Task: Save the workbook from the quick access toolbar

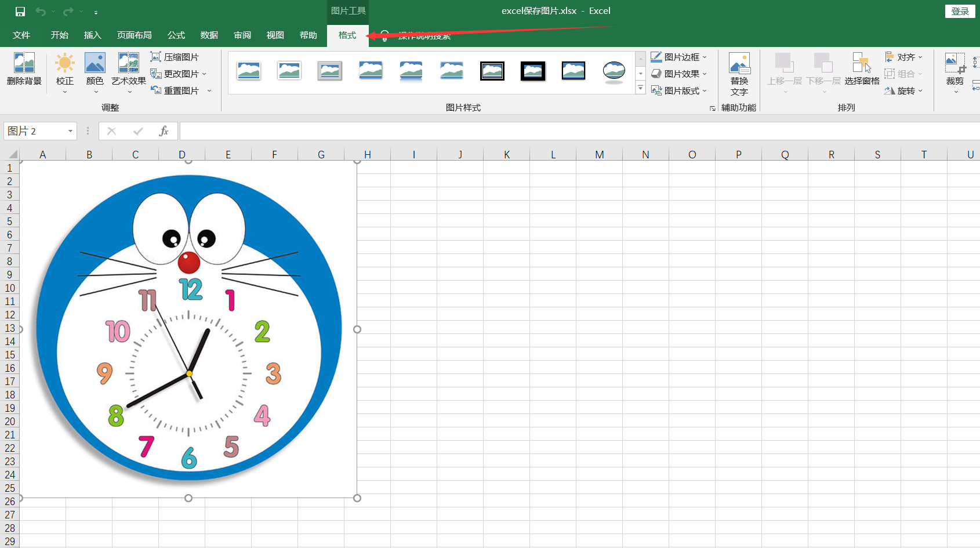Action: (x=20, y=12)
